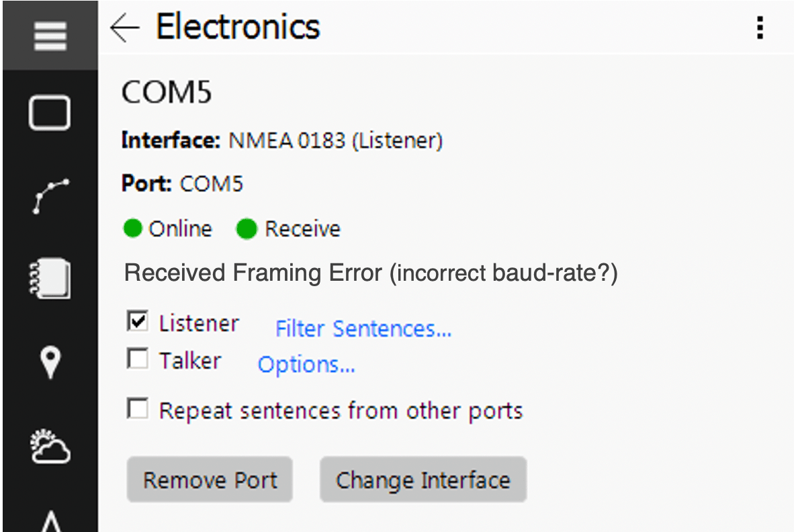
Task: Click the Change Interface button
Action: [x=423, y=480]
